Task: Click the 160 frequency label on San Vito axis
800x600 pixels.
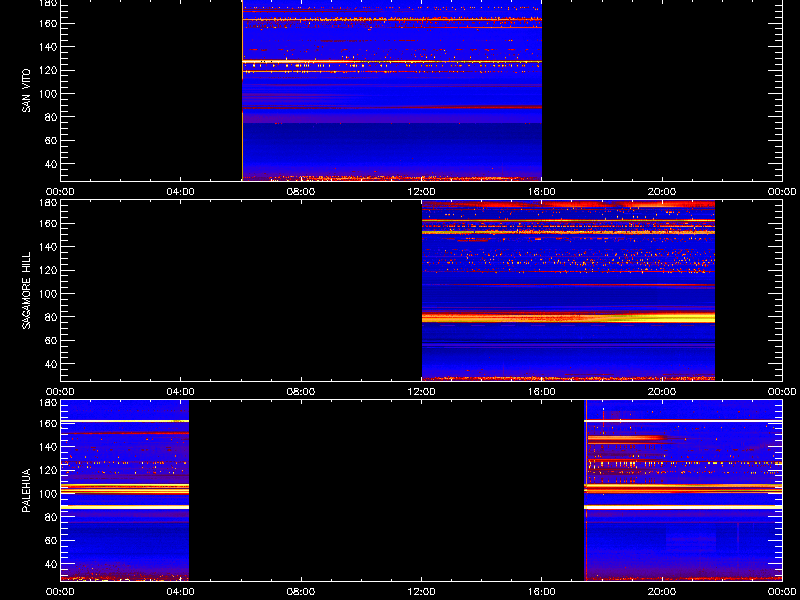Action: point(48,23)
